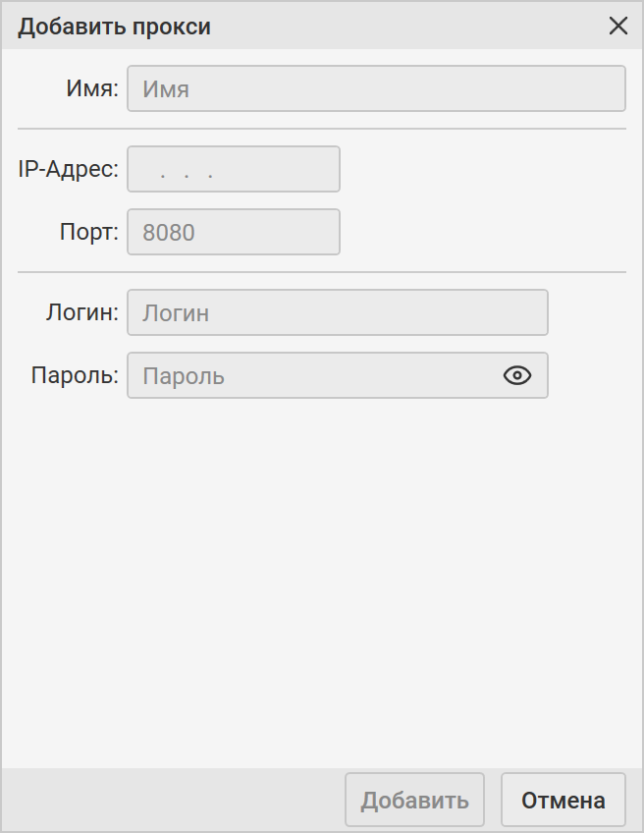The image size is (644, 833).
Task: Click into the Имя input field
Action: [x=376, y=88]
